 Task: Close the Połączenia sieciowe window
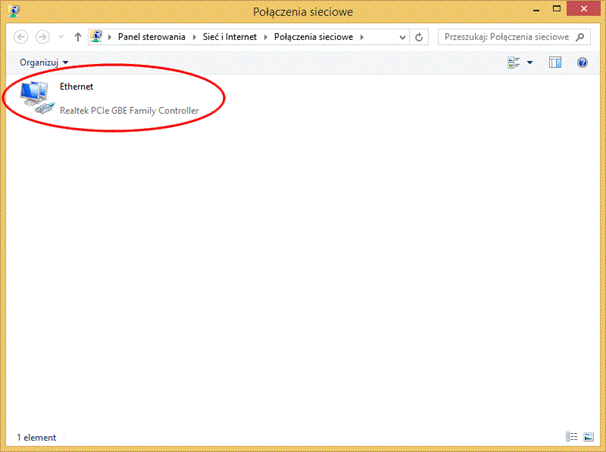tap(584, 9)
